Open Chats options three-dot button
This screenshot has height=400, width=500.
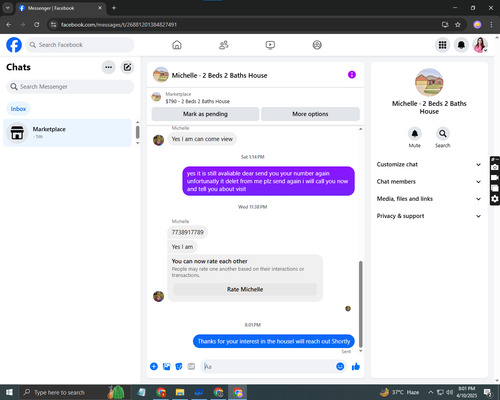108,67
